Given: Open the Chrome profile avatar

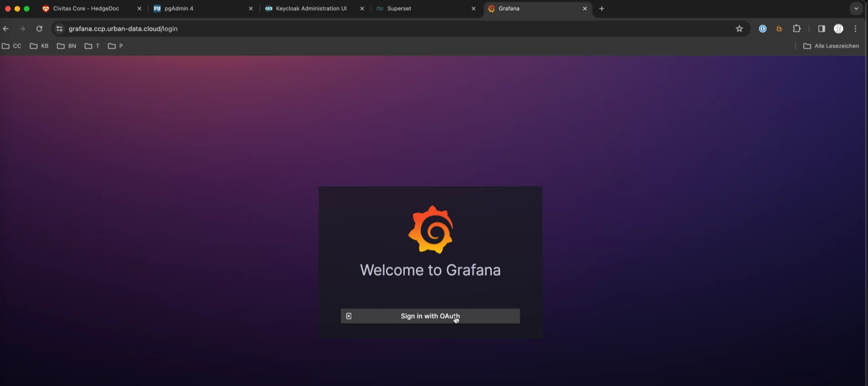Looking at the screenshot, I should tap(838, 29).
